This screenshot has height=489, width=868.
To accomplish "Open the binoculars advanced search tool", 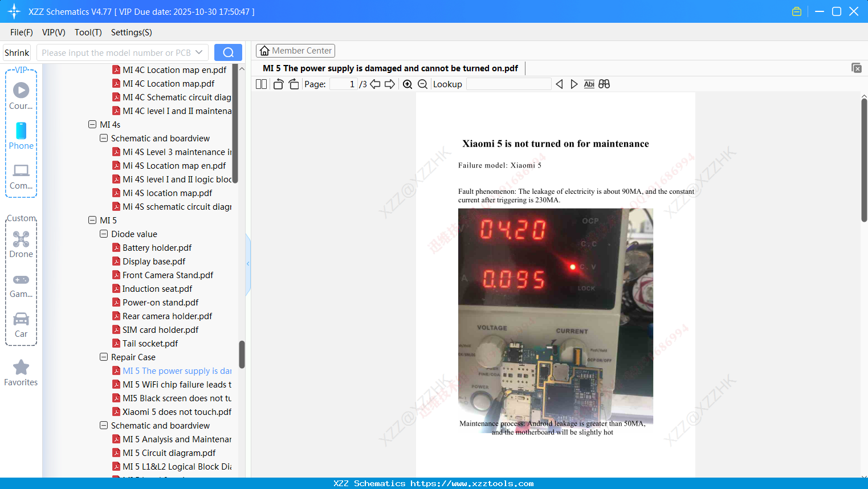I will point(604,84).
